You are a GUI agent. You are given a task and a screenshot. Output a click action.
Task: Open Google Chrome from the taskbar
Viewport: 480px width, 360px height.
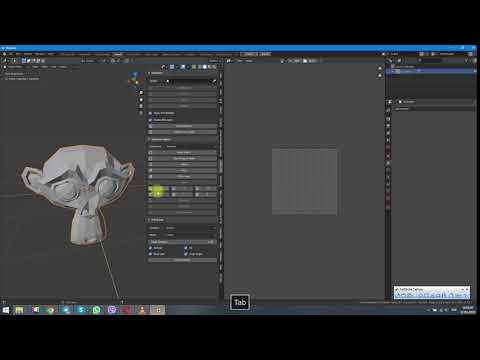click(x=50, y=310)
